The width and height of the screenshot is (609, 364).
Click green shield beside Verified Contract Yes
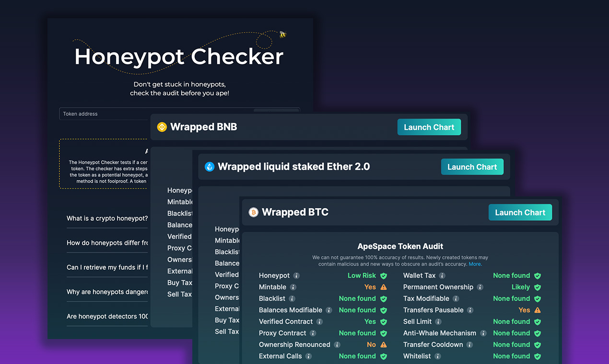pos(384,321)
